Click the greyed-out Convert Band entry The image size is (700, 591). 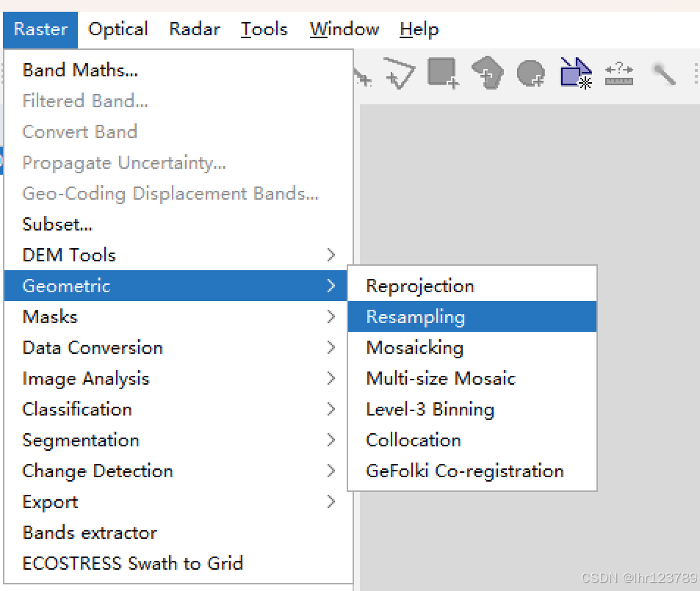(x=178, y=131)
